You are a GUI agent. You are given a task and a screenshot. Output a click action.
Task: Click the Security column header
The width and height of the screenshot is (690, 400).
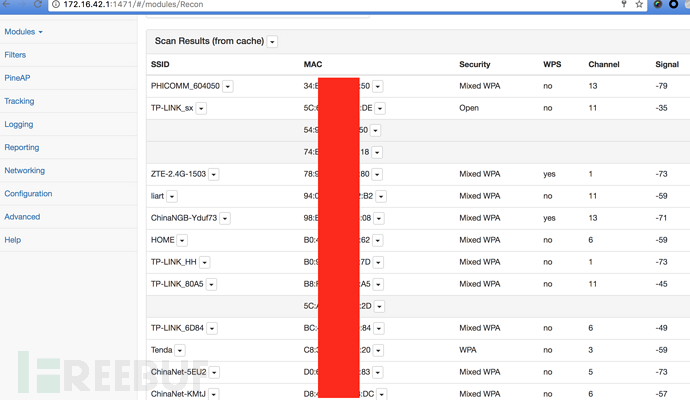point(474,64)
